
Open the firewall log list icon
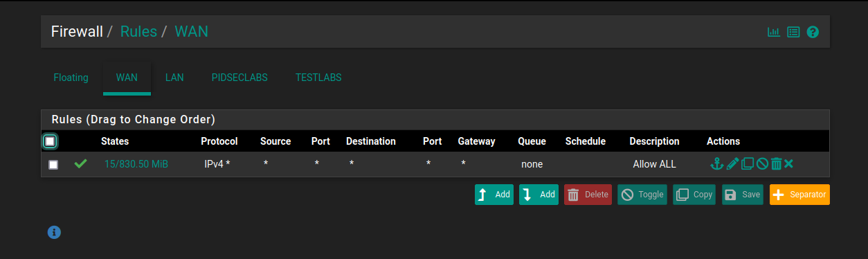(x=793, y=32)
